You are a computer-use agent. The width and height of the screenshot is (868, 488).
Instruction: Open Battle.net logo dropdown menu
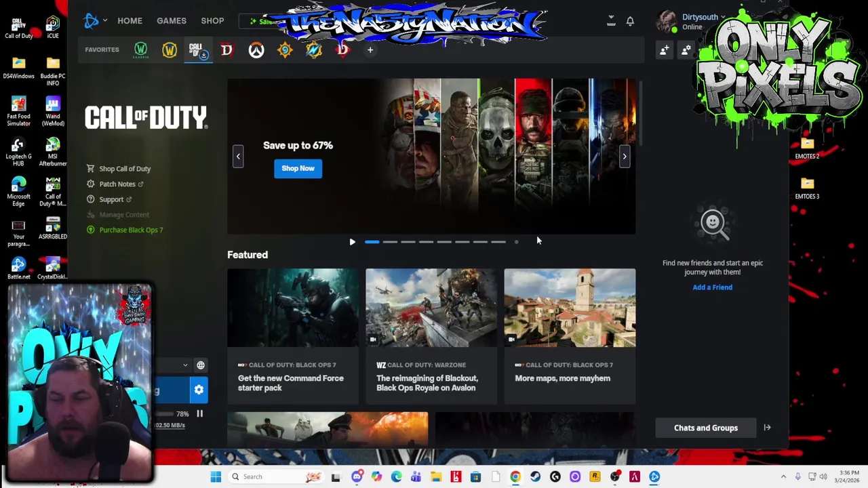tap(95, 21)
